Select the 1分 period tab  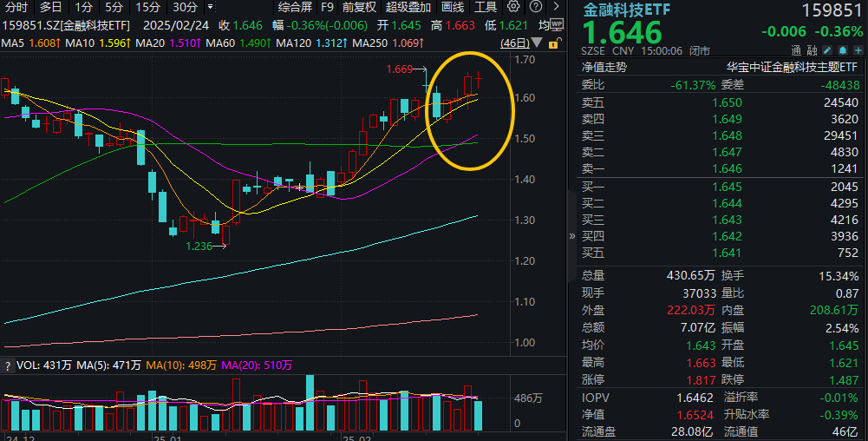pos(83,7)
